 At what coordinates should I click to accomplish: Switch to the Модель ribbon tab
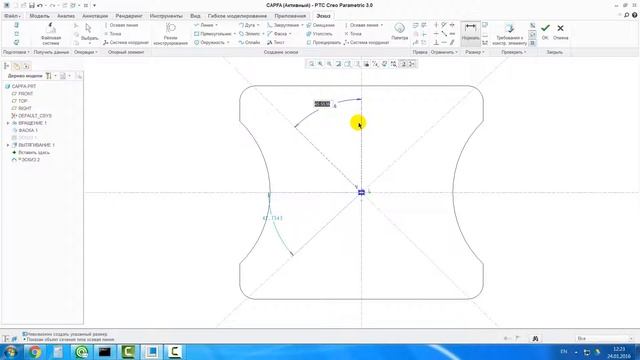point(40,16)
